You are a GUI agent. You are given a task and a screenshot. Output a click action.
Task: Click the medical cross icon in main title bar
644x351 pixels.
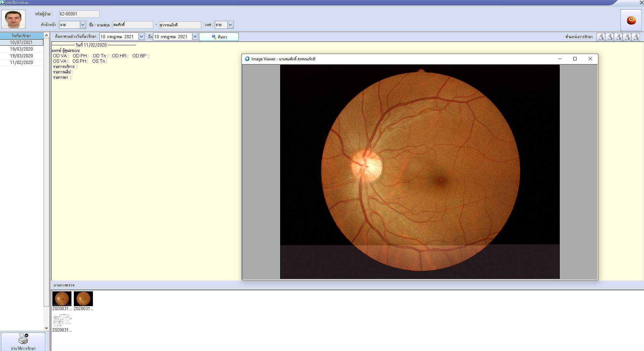tap(3, 2)
